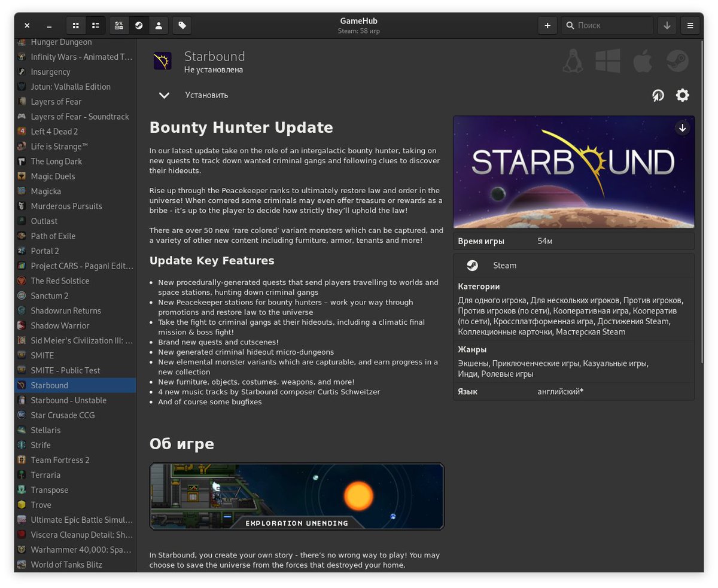Click the plus button to add game
This screenshot has width=718, height=588.
(x=547, y=26)
